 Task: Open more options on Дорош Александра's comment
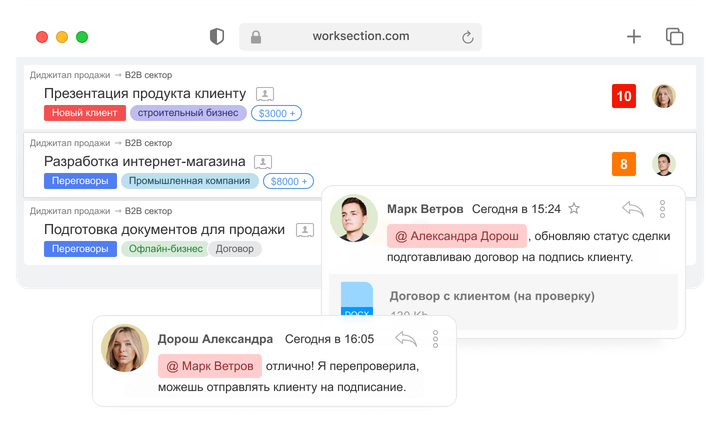click(x=435, y=339)
